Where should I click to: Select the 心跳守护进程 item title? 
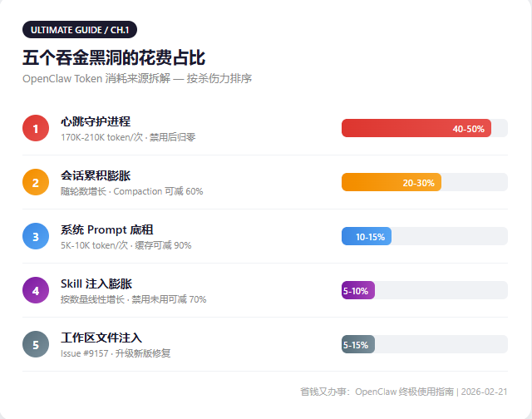click(x=96, y=121)
